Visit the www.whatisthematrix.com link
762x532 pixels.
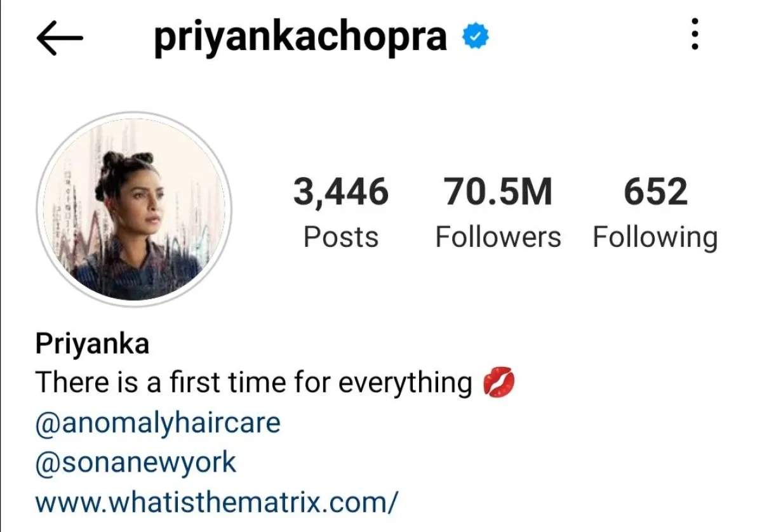coord(217,502)
